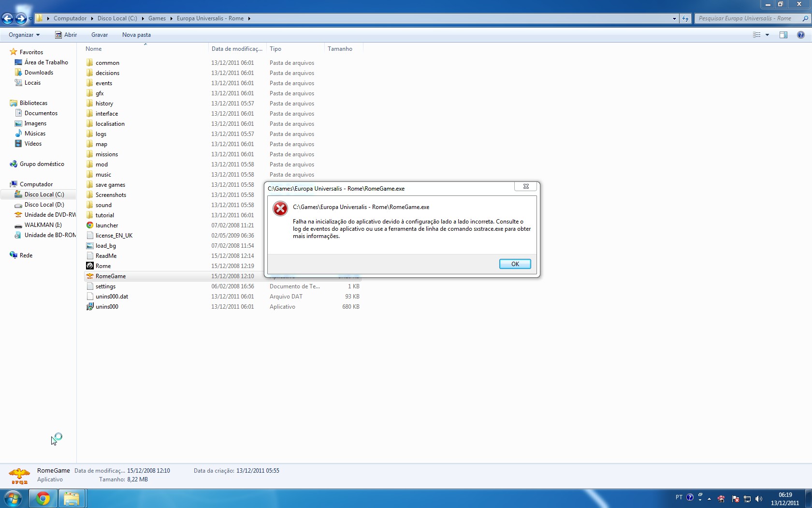Open the view options dropdown arrow
Viewport: 812px width, 508px height.
tap(767, 35)
